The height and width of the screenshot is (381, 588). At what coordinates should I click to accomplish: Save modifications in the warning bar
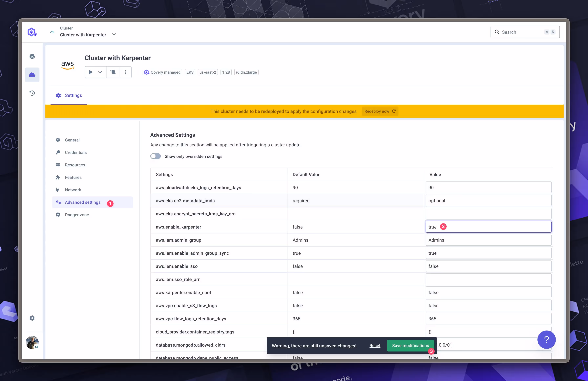410,345
